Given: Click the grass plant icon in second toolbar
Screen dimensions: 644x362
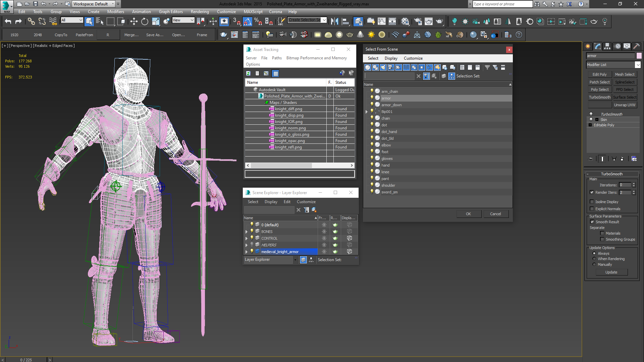Looking at the screenshot, I should tap(438, 35).
